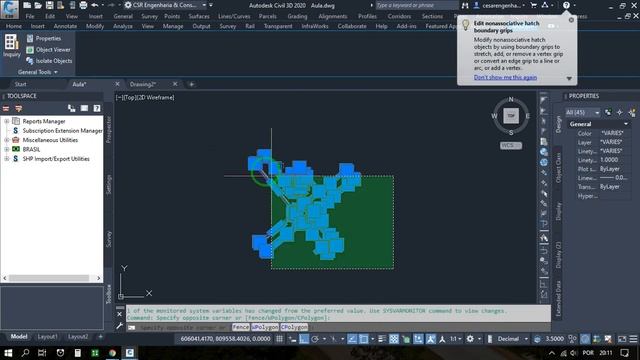Select the Fence command option
The width and height of the screenshot is (640, 360).
coord(240,327)
